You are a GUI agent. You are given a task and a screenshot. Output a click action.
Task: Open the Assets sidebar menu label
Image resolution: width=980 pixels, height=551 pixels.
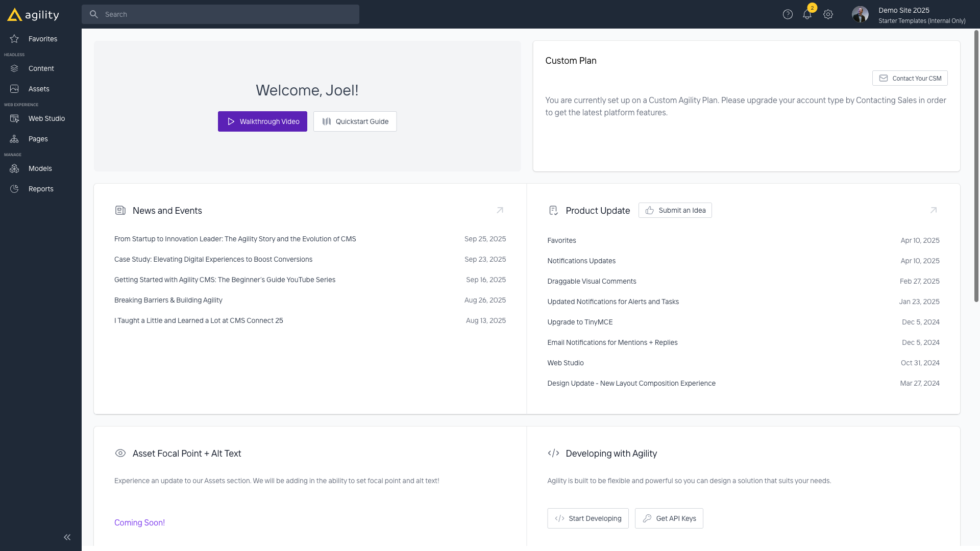tap(39, 89)
